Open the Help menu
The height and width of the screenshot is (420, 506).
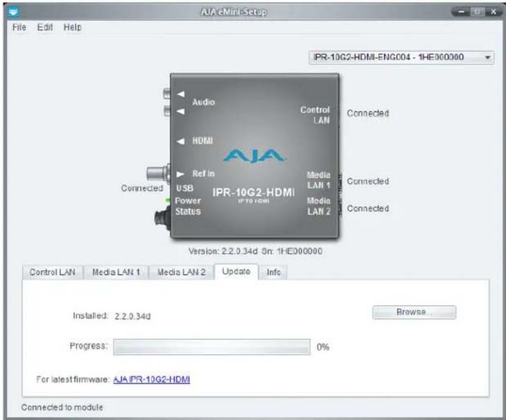(x=72, y=28)
